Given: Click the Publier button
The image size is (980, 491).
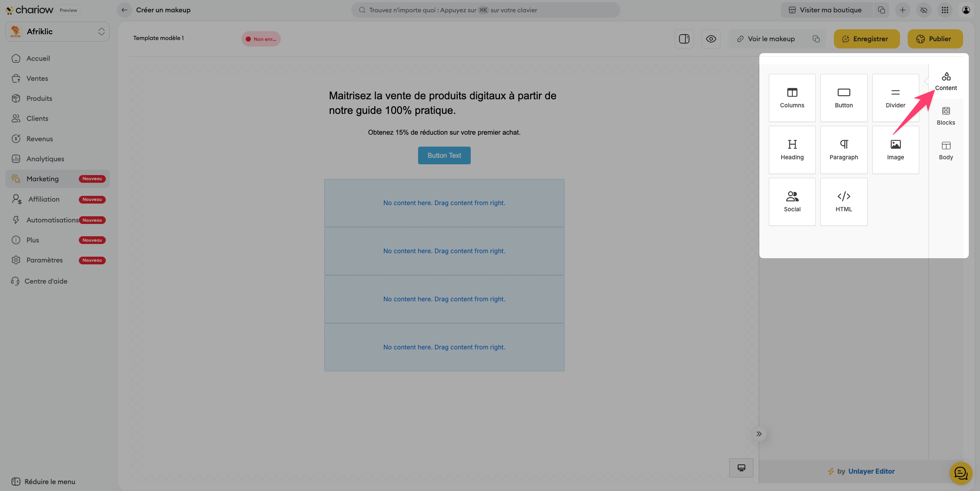Looking at the screenshot, I should [x=935, y=39].
